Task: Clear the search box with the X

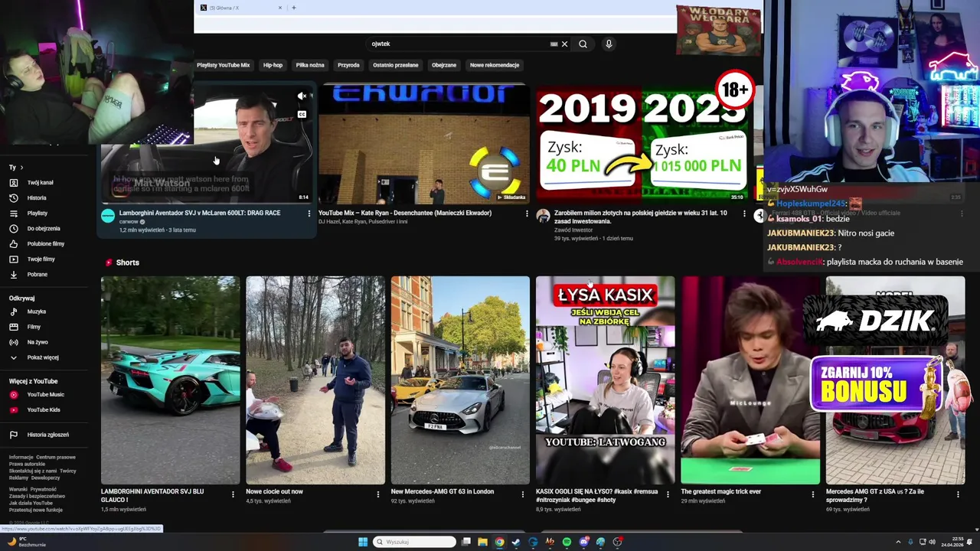Action: click(564, 44)
